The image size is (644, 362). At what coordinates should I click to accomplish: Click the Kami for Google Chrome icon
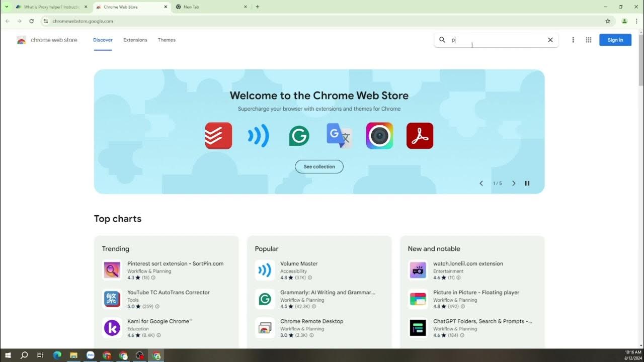click(x=112, y=327)
